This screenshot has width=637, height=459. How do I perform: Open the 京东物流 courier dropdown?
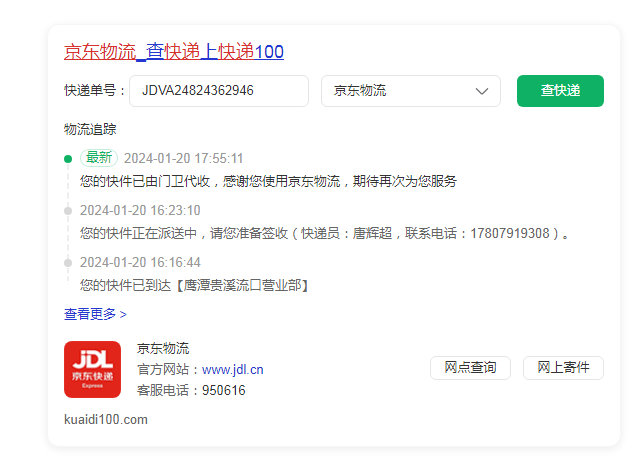[x=411, y=91]
